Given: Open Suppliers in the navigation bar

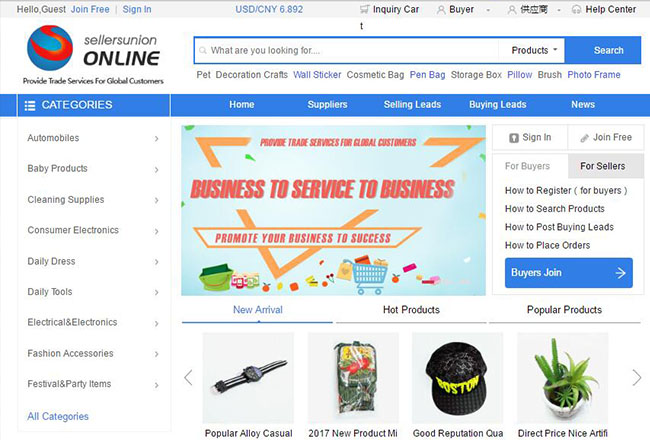Looking at the screenshot, I should click(x=327, y=105).
